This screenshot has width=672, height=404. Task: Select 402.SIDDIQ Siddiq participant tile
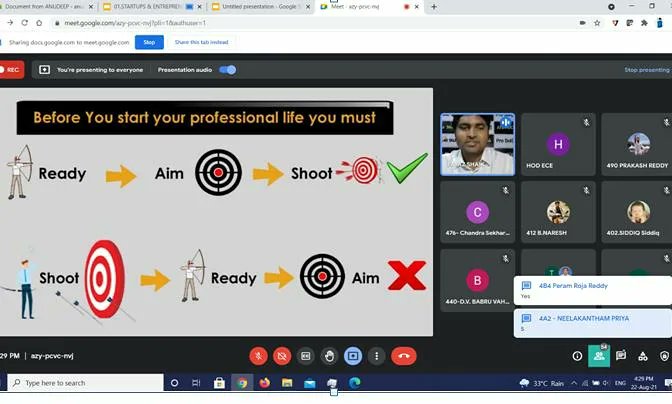point(637,212)
